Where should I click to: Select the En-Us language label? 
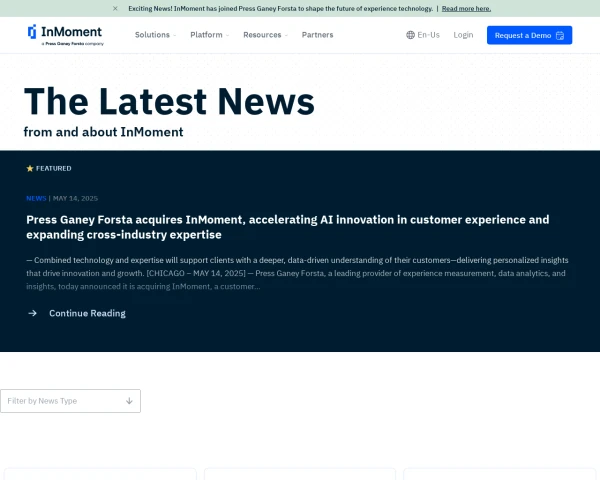[429, 35]
